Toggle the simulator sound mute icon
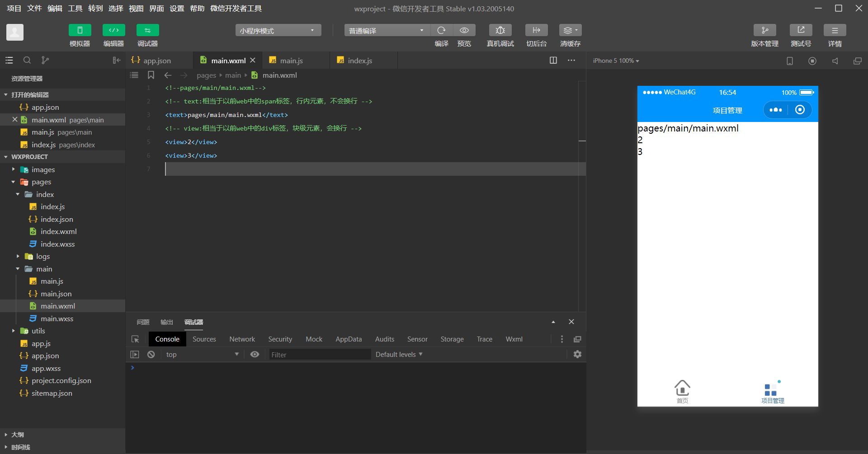This screenshot has width=868, height=454. pos(835,61)
